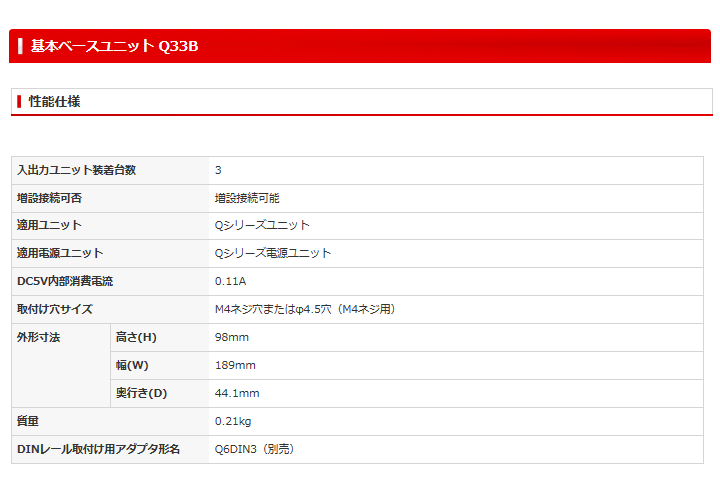720x485 pixels.
Task: Click the 性能仕様 section title
Action: pyautogui.click(x=55, y=102)
